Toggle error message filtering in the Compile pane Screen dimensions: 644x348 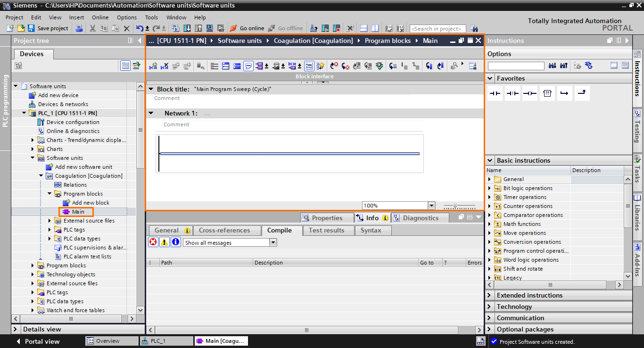click(153, 242)
